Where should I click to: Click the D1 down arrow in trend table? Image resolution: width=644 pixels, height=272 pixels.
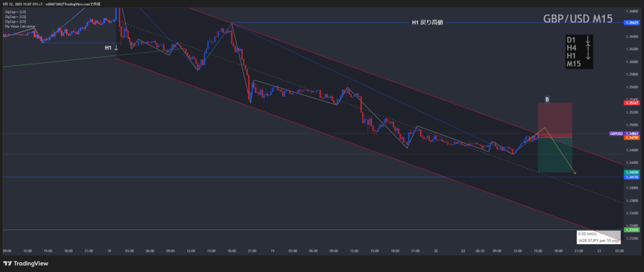click(x=588, y=40)
